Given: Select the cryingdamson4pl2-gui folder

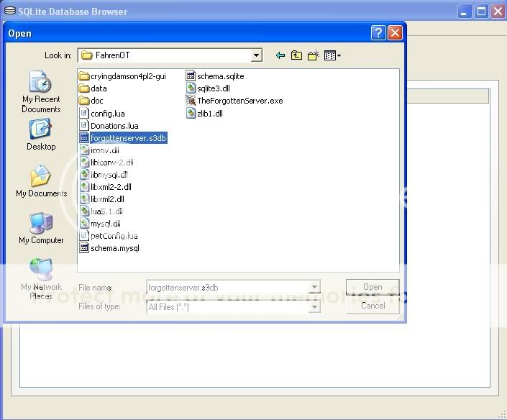Looking at the screenshot, I should [x=122, y=76].
